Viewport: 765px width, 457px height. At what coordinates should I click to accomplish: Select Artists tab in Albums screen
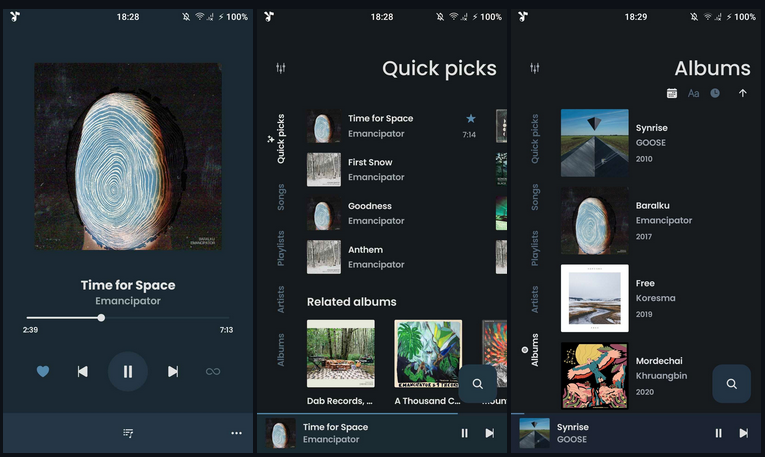535,299
